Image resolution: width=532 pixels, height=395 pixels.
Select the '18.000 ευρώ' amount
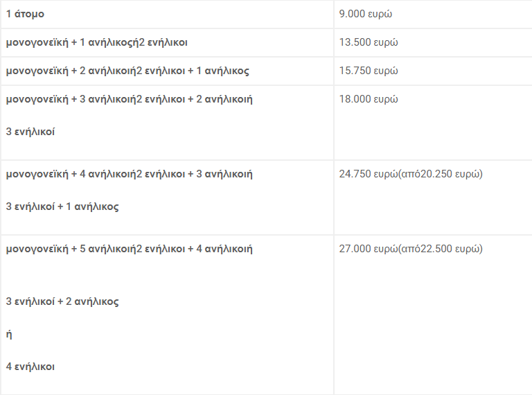(369, 99)
